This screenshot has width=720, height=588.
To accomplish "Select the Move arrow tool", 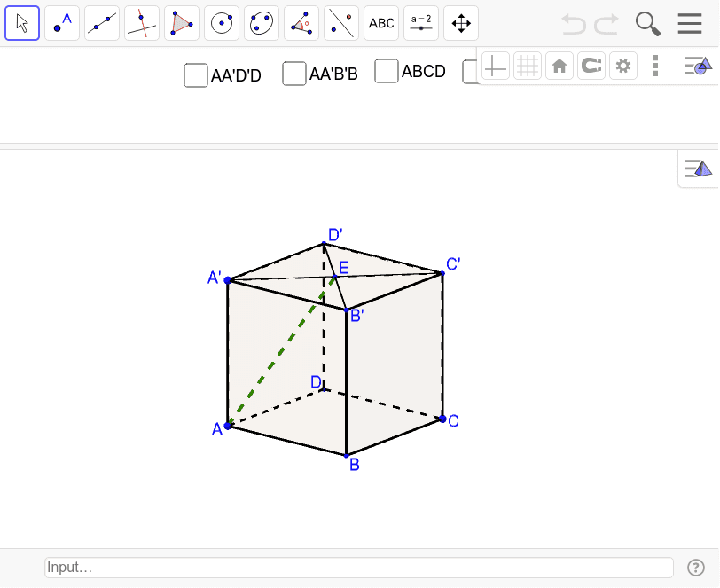I will [x=22, y=23].
